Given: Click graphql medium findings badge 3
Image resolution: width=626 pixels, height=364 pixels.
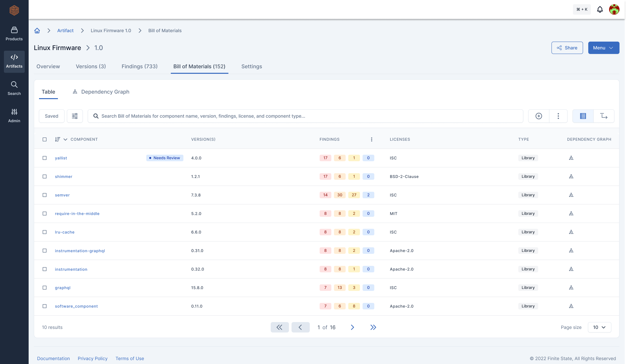Looking at the screenshot, I should (x=354, y=288).
